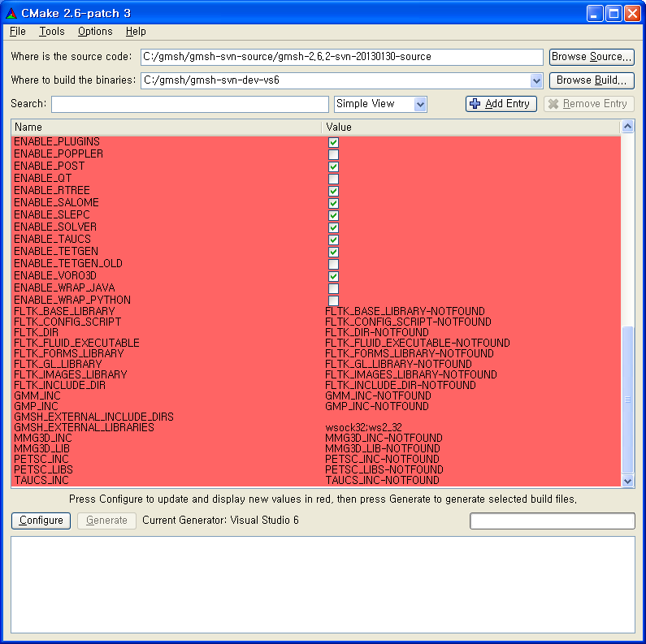
Task: Uncheck ENABLE_SOLVER checkbox
Action: click(x=333, y=227)
